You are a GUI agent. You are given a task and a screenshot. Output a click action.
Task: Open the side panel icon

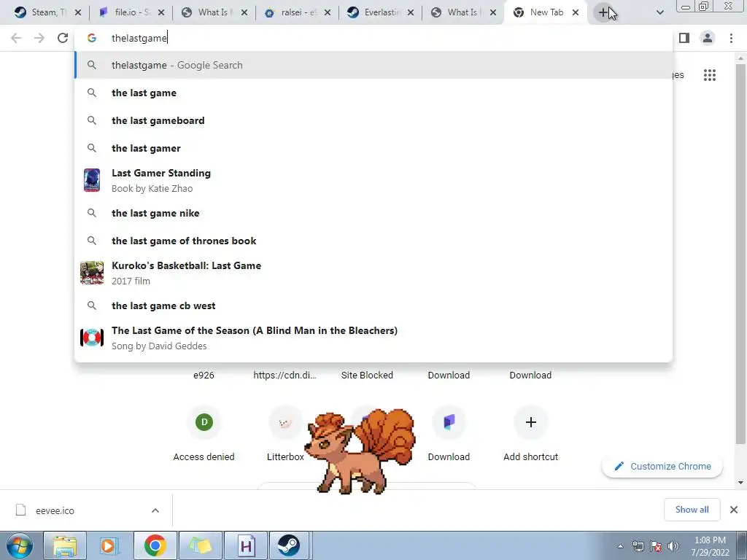tap(684, 38)
